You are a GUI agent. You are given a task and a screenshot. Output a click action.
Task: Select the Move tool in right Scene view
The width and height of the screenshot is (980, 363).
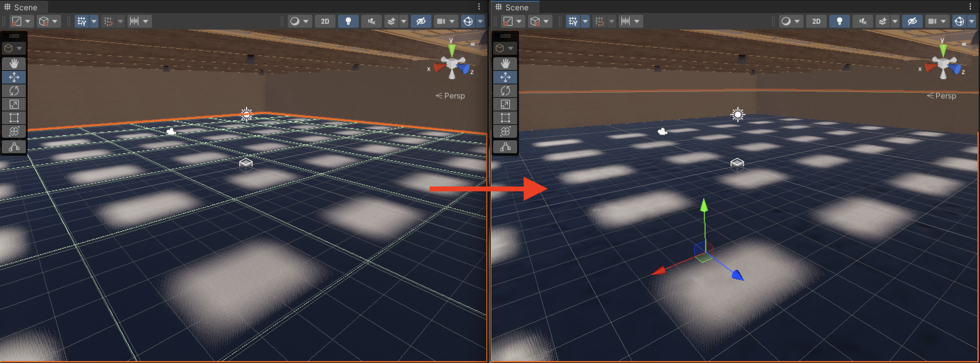point(505,77)
